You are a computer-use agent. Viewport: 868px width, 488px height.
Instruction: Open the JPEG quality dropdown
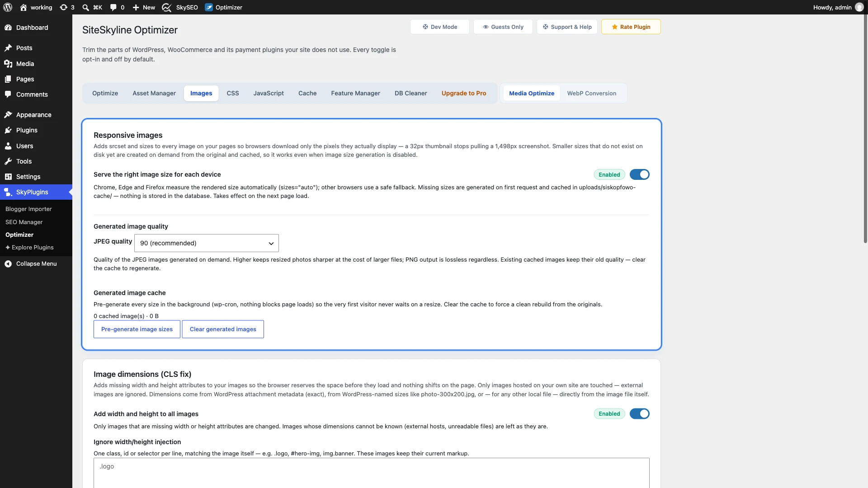[x=207, y=243]
